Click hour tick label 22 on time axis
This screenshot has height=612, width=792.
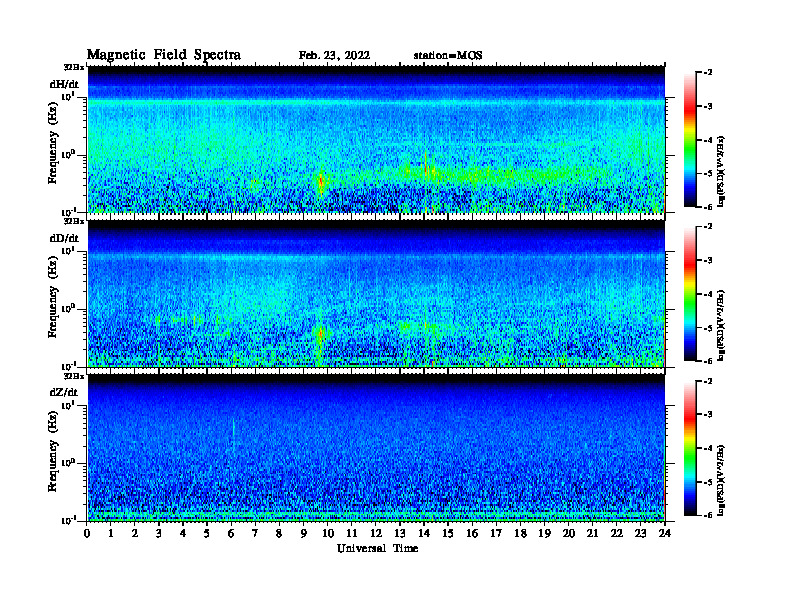point(617,534)
